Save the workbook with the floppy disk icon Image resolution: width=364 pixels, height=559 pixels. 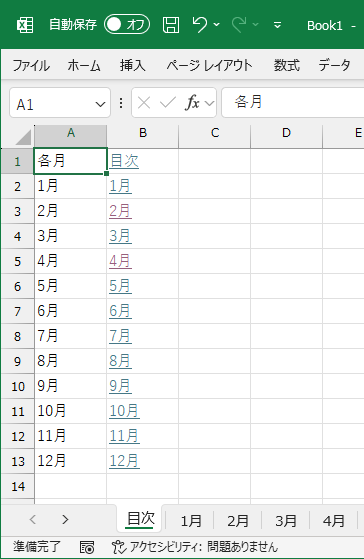point(171,25)
